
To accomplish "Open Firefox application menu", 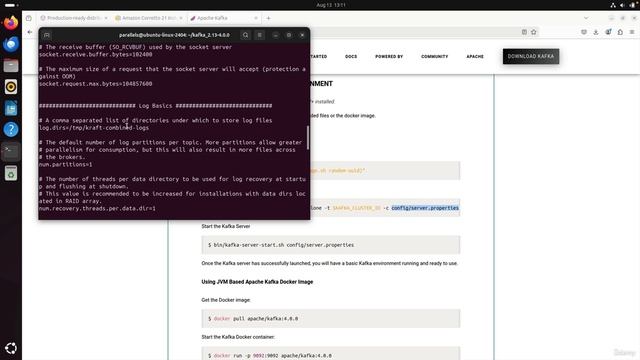I will (632, 32).
